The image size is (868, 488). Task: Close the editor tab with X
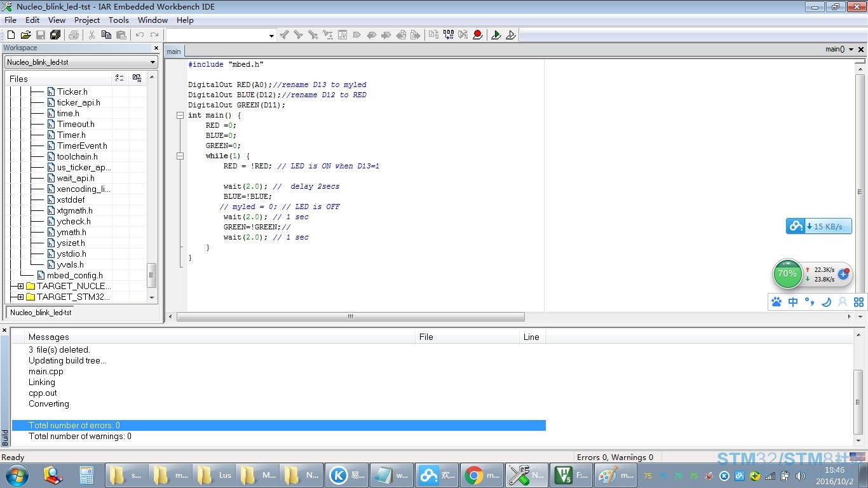pos(862,49)
